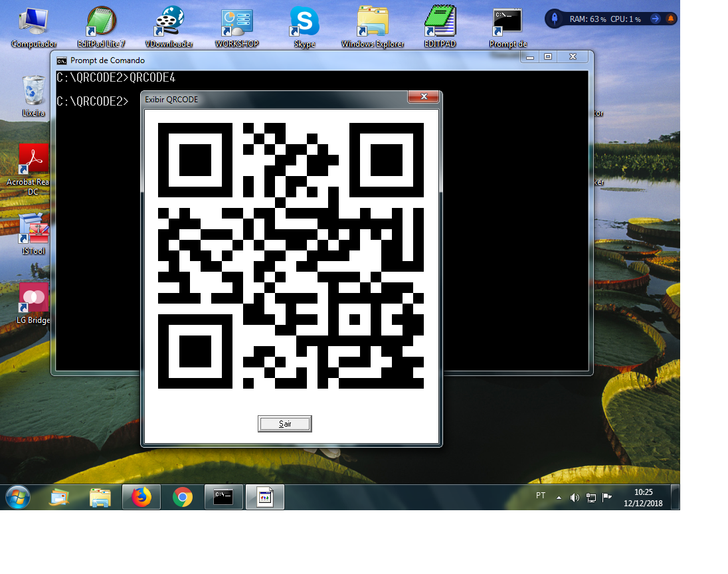Launch LG Bridge desktop shortcut
This screenshot has height=574, width=728.
(33, 304)
